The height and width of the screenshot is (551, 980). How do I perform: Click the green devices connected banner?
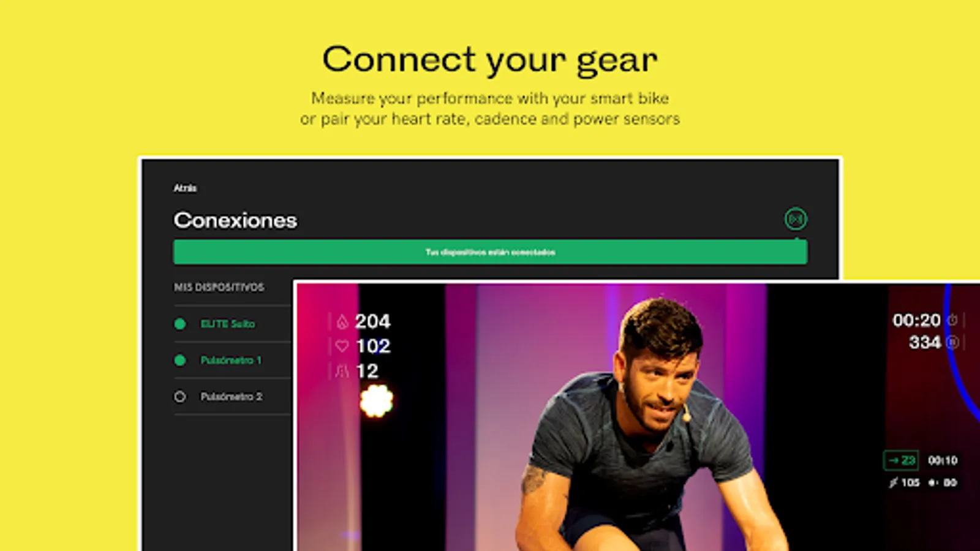point(490,252)
